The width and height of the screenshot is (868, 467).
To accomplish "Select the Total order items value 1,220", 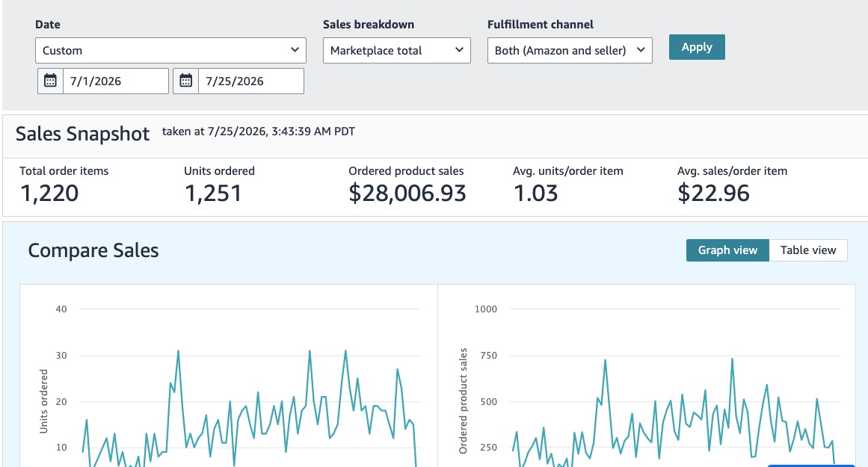I will (x=49, y=193).
